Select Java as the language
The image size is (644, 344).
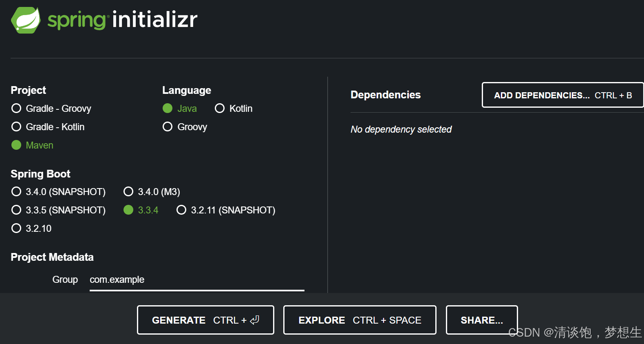click(168, 108)
